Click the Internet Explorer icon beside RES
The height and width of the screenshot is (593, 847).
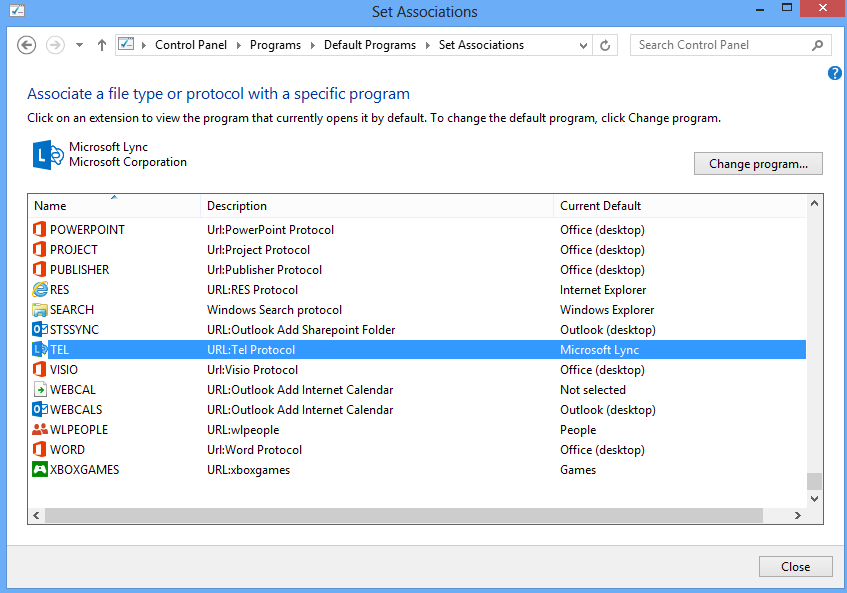click(x=40, y=289)
